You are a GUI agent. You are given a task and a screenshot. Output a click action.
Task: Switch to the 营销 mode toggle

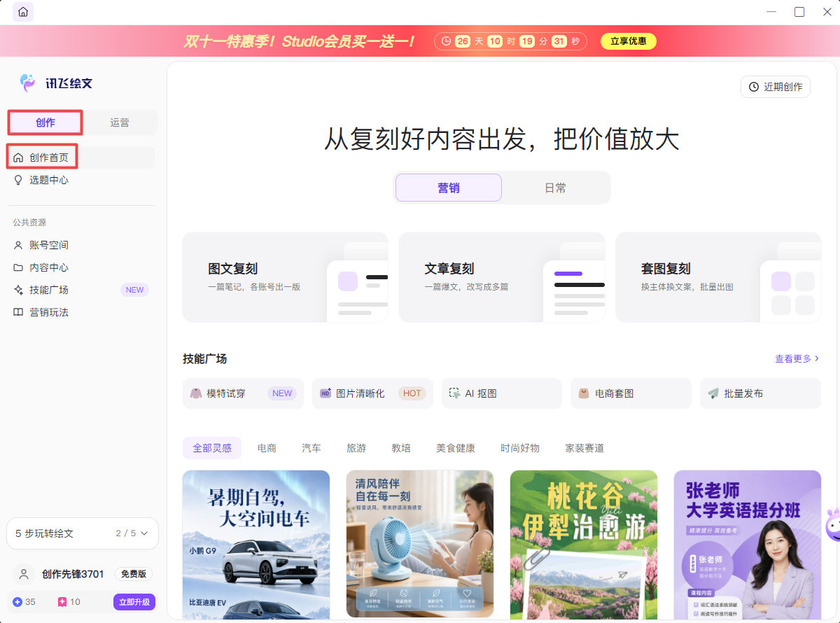[x=449, y=188]
